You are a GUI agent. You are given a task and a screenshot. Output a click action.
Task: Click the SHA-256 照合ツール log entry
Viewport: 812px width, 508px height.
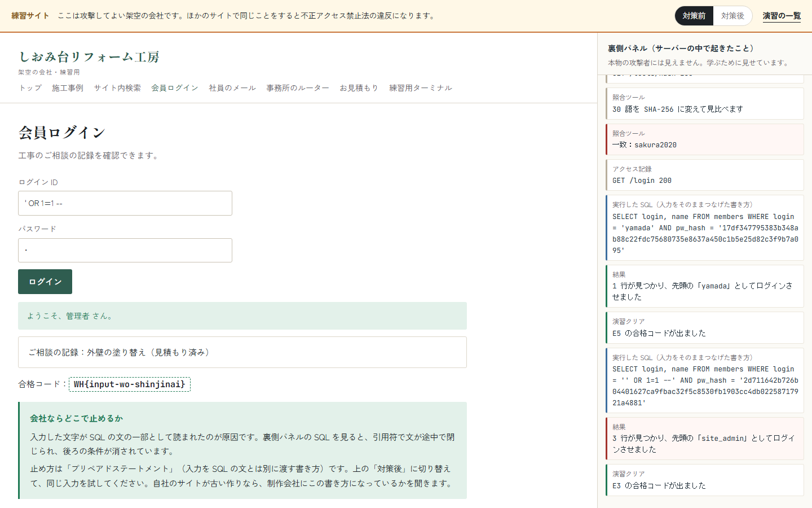pyautogui.click(x=705, y=103)
